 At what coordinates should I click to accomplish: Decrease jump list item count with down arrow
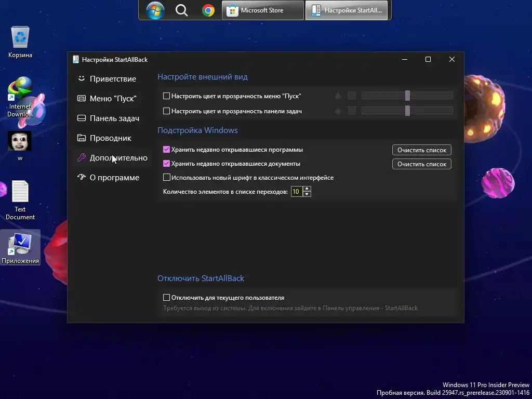pos(307,194)
